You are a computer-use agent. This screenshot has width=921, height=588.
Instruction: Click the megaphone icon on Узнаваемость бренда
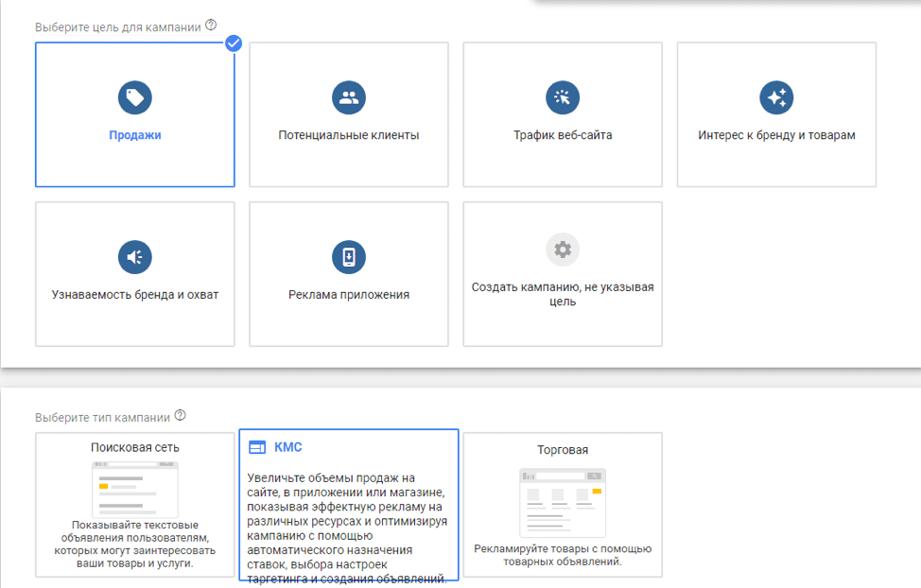pyautogui.click(x=134, y=256)
